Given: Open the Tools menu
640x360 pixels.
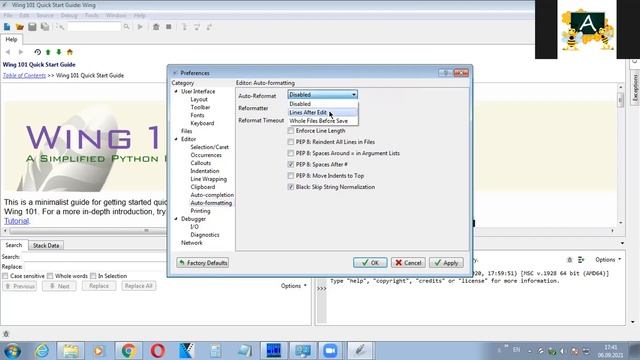Looking at the screenshot, I should coord(91,16).
